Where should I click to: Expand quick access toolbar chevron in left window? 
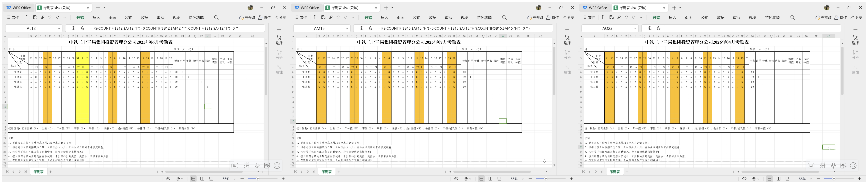point(65,18)
